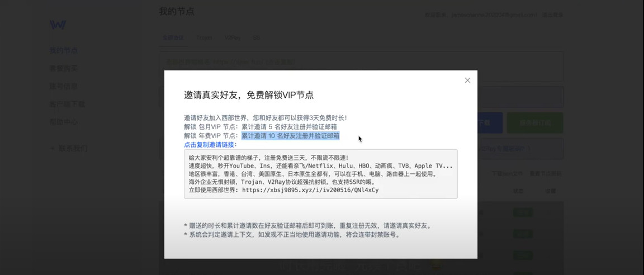Click the note starting with 系统会判定邀请上下文
The width and height of the screenshot is (644, 275).
(292, 235)
